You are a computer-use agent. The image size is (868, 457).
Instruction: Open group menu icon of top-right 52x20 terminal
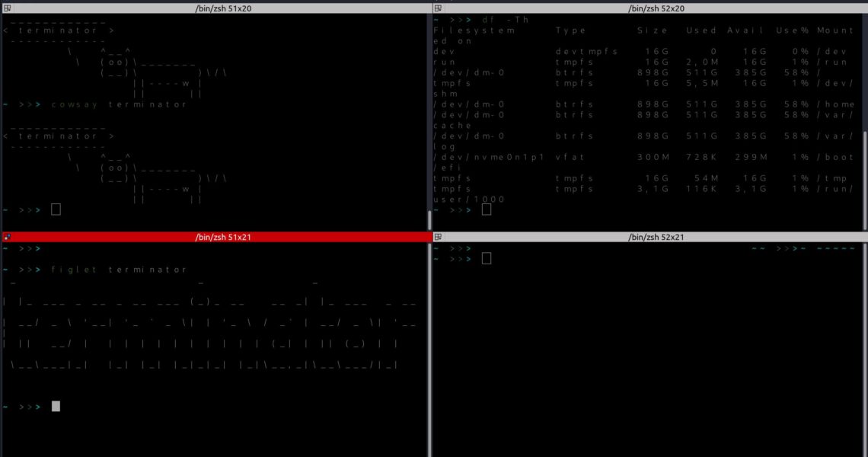point(438,8)
